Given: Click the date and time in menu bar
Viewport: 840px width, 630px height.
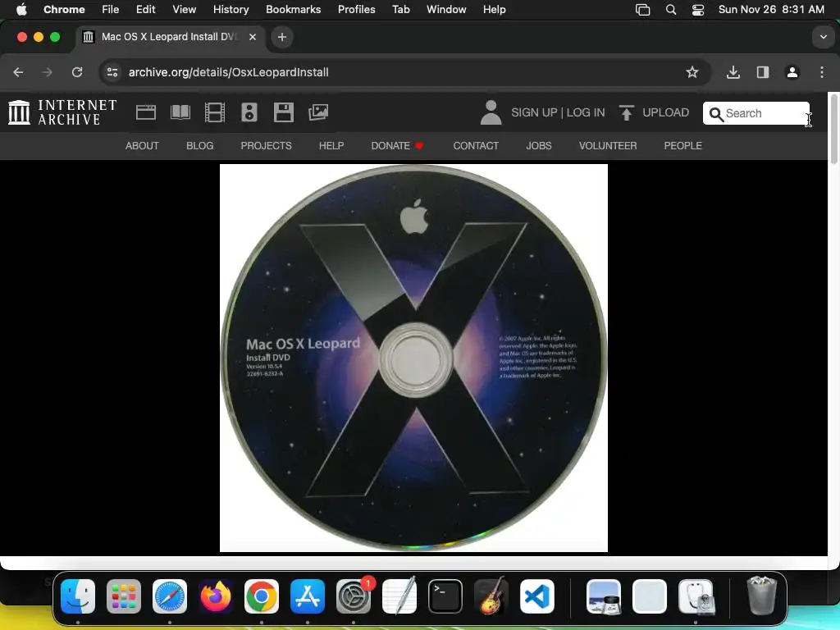Looking at the screenshot, I should (771, 10).
